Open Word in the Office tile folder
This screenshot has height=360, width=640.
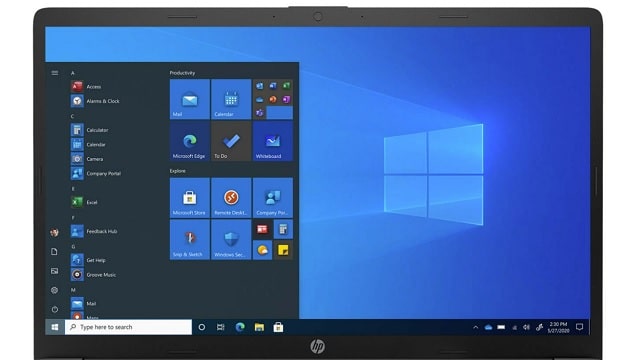[x=273, y=86]
